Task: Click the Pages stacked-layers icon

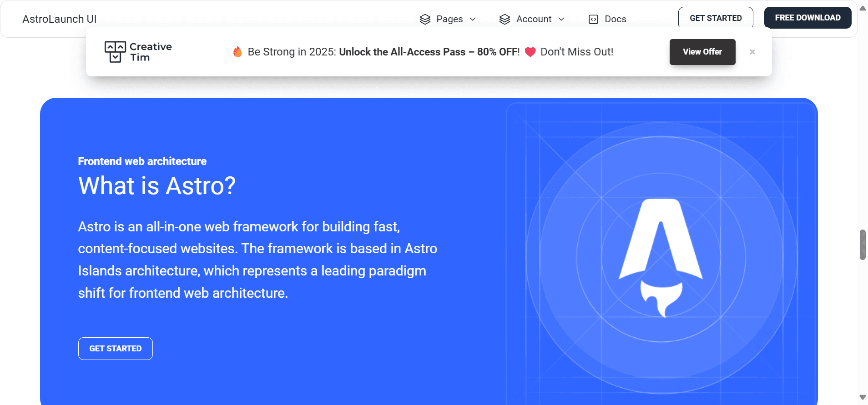Action: (425, 19)
